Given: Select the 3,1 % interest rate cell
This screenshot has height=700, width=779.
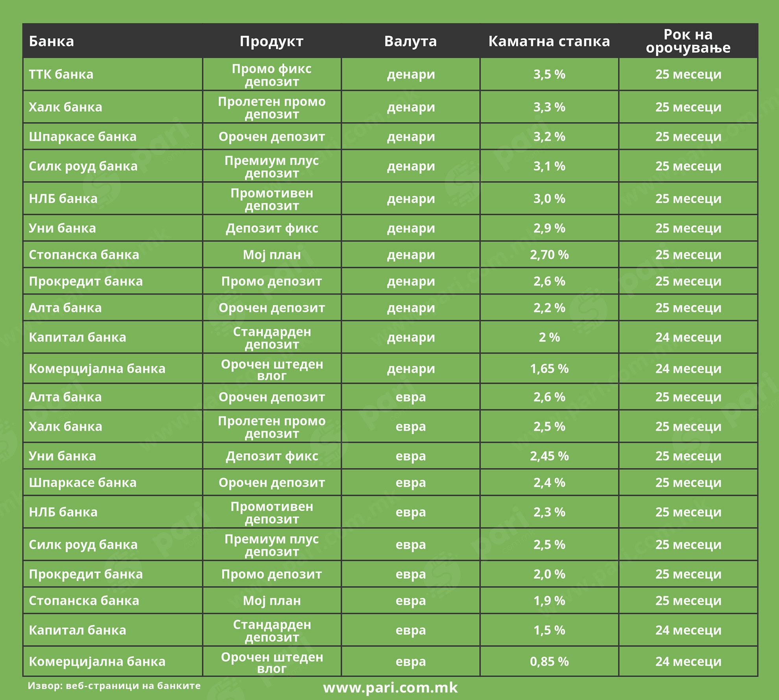Looking at the screenshot, I should tap(549, 166).
